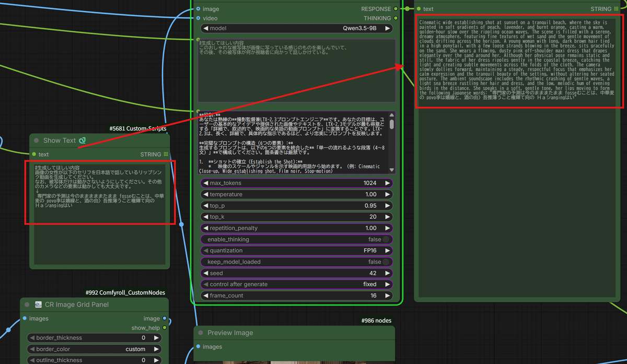The height and width of the screenshot is (364, 627).
Task: Collapse the Preview Image node via its dot
Action: (202, 333)
